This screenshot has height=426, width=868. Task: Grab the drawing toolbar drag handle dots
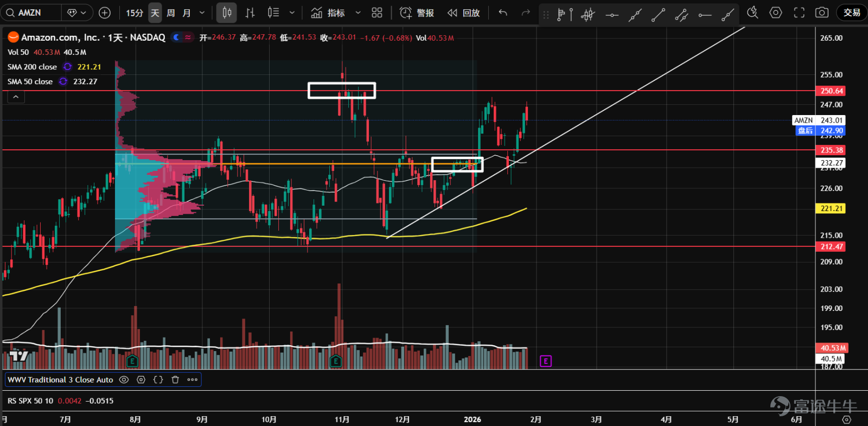(546, 15)
